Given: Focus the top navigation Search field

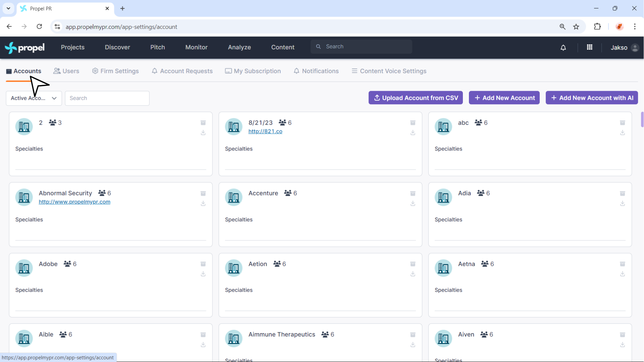Looking at the screenshot, I should click(361, 47).
